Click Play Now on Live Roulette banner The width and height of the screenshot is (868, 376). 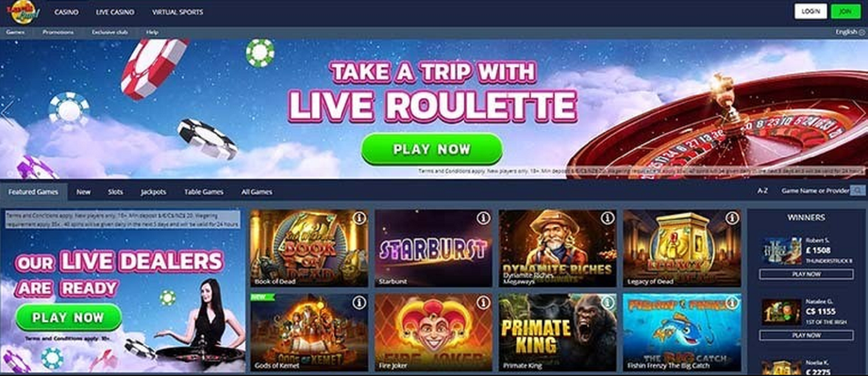(x=432, y=149)
